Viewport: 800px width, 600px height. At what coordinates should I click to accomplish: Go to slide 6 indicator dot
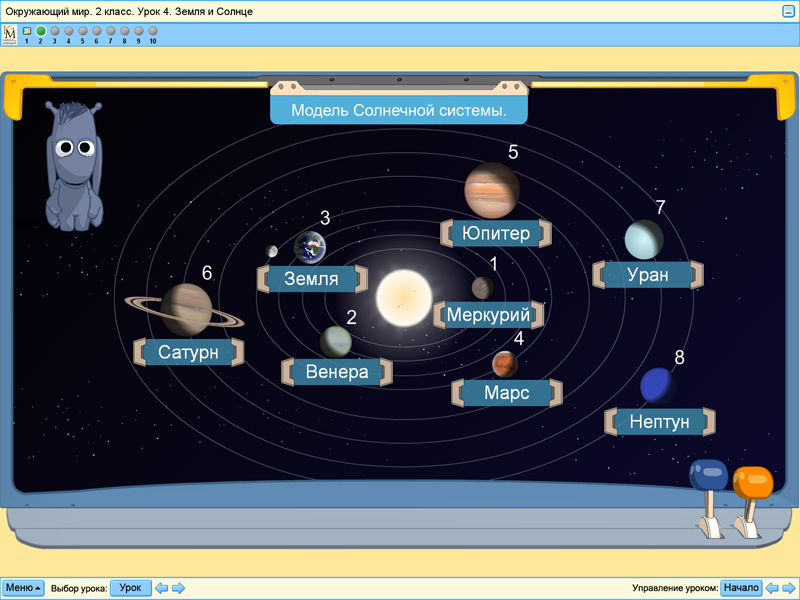point(97,31)
